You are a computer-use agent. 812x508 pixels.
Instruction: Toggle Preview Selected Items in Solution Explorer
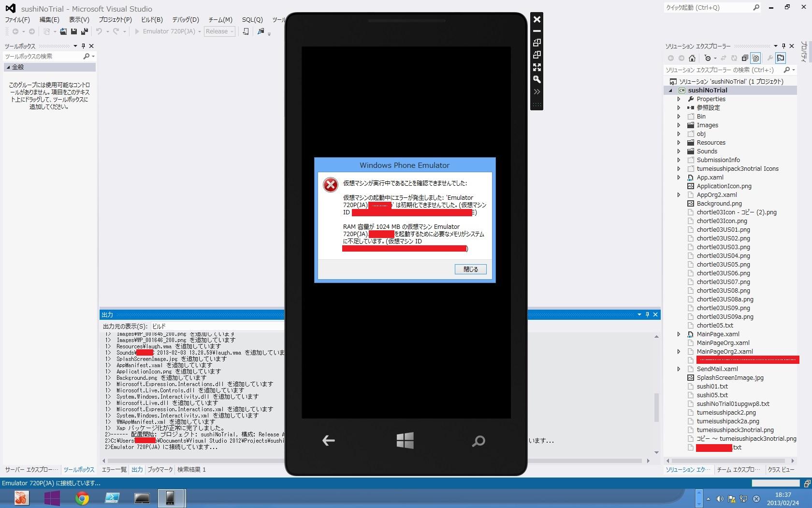pyautogui.click(x=780, y=58)
